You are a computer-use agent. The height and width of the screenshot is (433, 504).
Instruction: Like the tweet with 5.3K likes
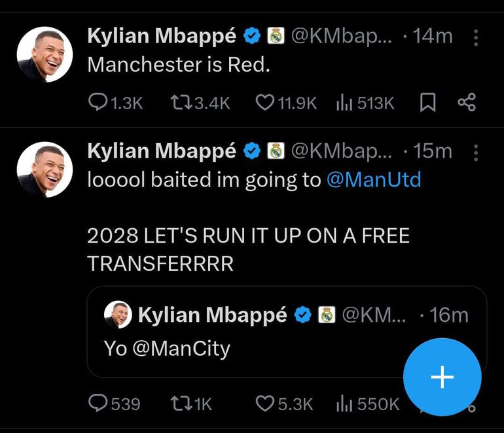tap(264, 404)
